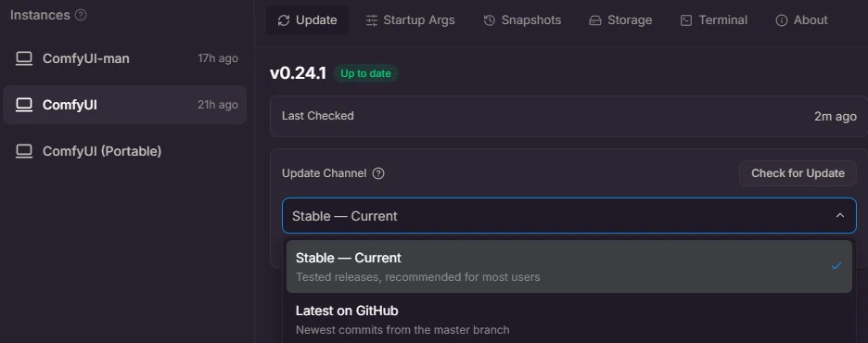Click the info circle icon next to About
This screenshot has width=868, height=343.
click(781, 20)
